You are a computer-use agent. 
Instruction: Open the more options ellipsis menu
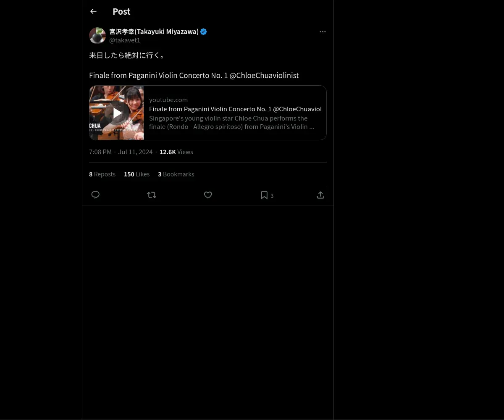(323, 31)
